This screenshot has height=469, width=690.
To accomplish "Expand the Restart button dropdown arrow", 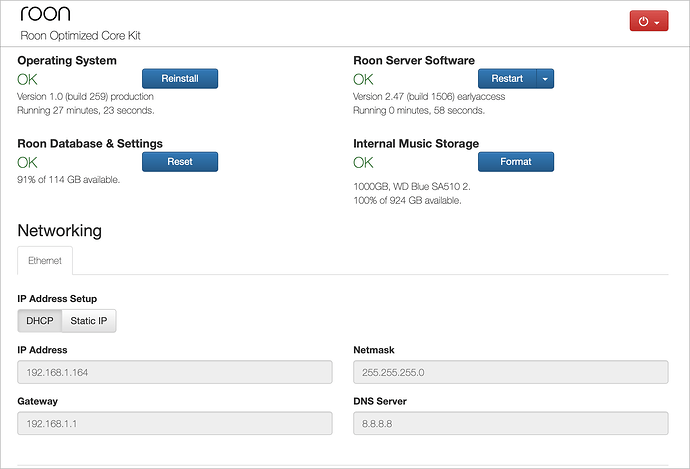I will click(x=545, y=78).
